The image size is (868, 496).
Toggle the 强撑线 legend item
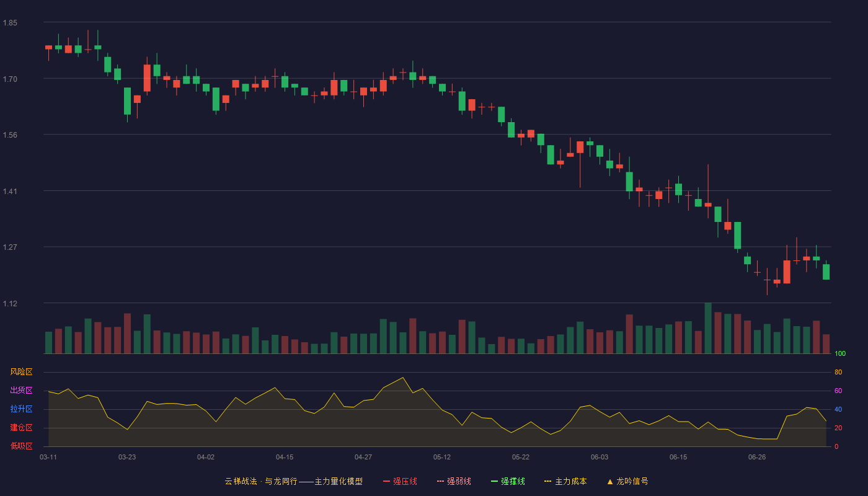pos(508,481)
